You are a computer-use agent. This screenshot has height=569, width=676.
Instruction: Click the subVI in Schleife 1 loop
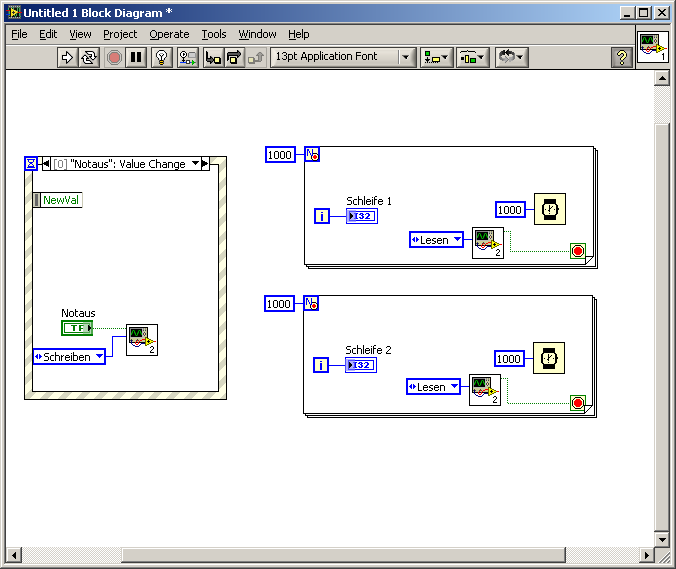(488, 243)
